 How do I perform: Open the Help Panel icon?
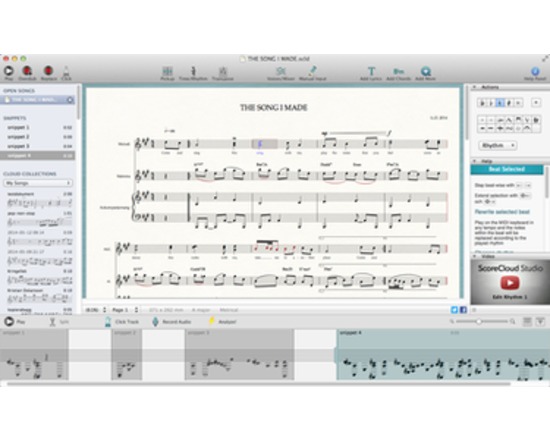tap(535, 71)
